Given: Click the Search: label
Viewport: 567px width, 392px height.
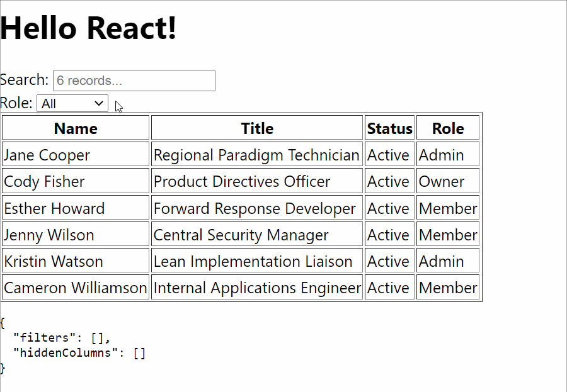Looking at the screenshot, I should point(24,80).
